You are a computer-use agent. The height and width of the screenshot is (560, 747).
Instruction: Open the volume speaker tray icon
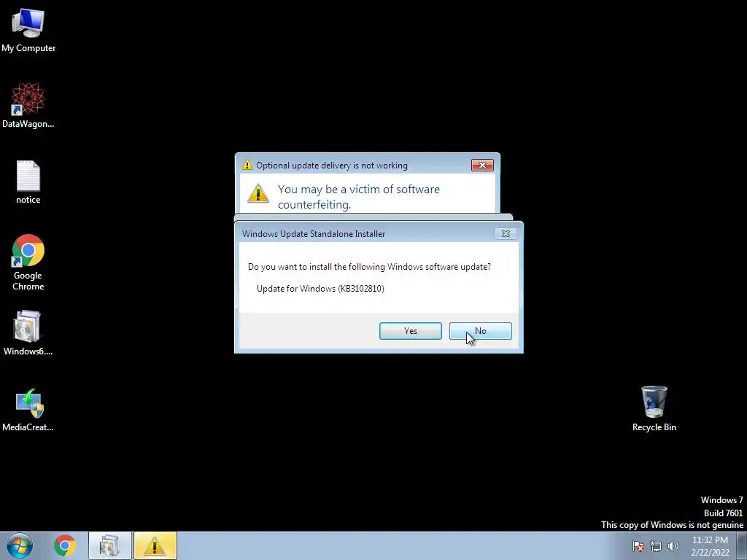pyautogui.click(x=673, y=546)
